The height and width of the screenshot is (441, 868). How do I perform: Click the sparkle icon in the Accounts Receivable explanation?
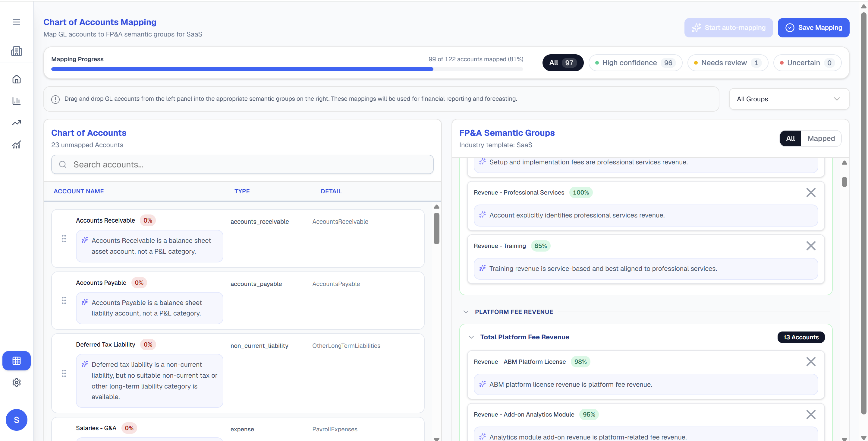click(85, 240)
